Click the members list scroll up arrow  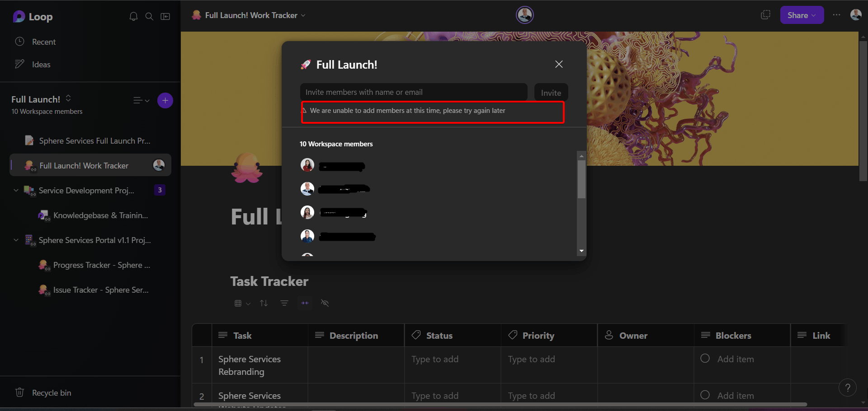point(581,156)
